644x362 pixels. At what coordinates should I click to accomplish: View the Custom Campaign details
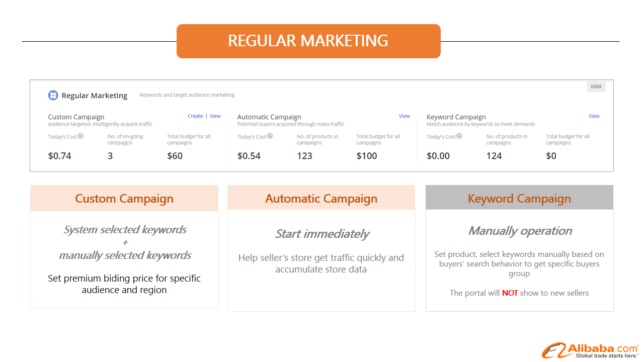[215, 116]
